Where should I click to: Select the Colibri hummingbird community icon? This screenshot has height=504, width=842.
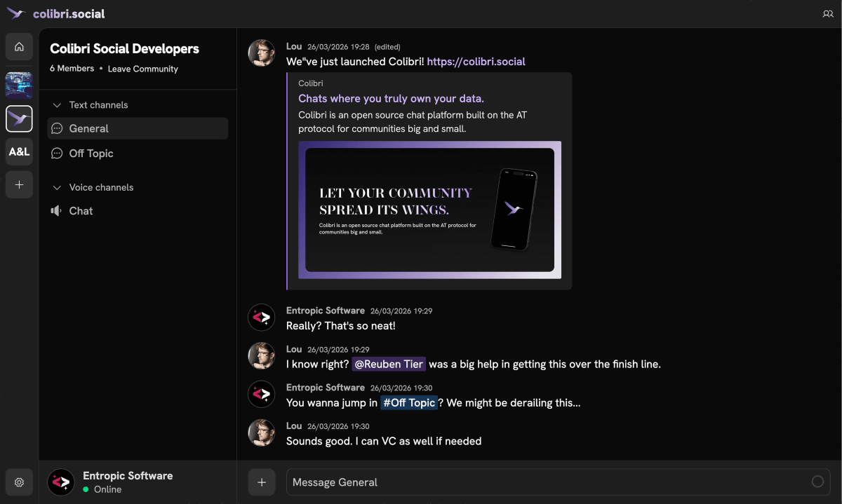(19, 118)
